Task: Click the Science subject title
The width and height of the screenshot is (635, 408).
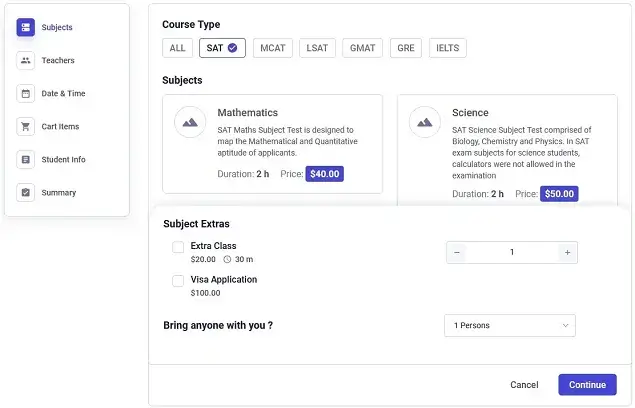Action: (x=470, y=113)
